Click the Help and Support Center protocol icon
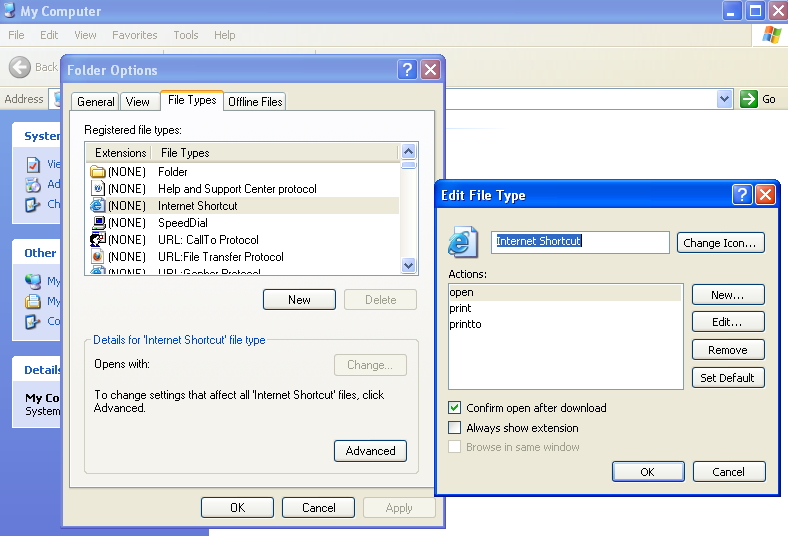Screen dimensions: 788x536 coord(97,189)
